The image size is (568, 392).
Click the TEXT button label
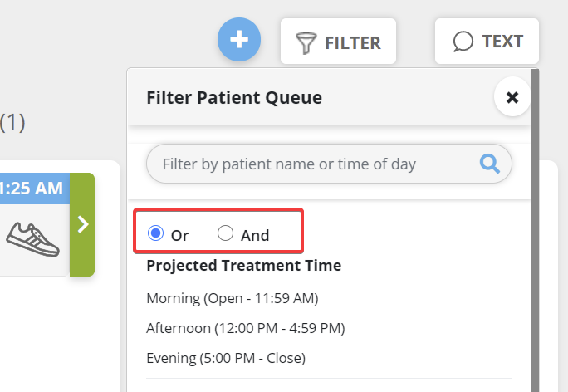(502, 42)
